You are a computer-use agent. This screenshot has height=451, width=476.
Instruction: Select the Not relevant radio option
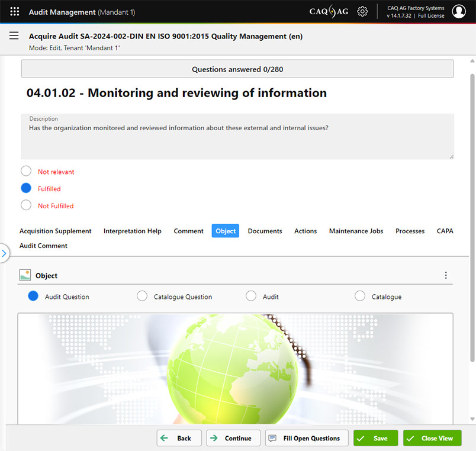click(x=26, y=172)
